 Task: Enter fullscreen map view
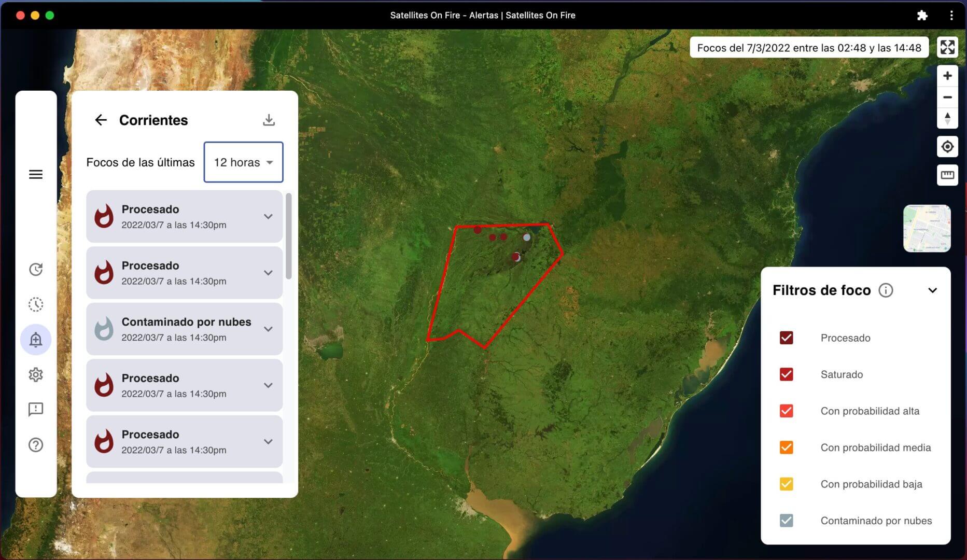[x=947, y=47]
